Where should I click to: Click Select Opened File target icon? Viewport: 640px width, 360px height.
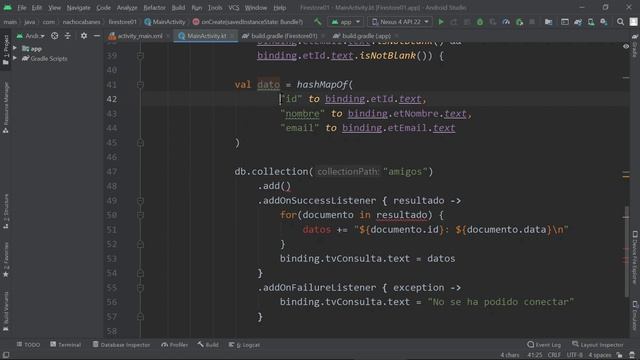(54, 36)
